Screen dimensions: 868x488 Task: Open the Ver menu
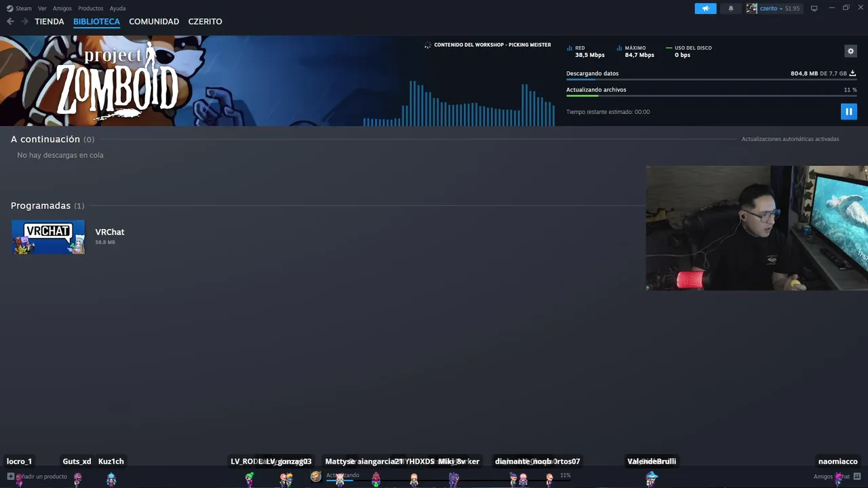[x=42, y=8]
